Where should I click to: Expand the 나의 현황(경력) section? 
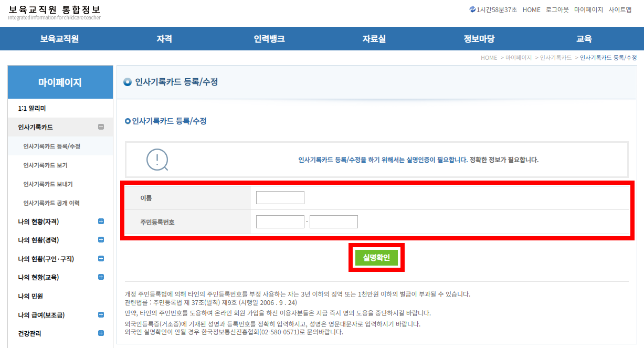(101, 240)
